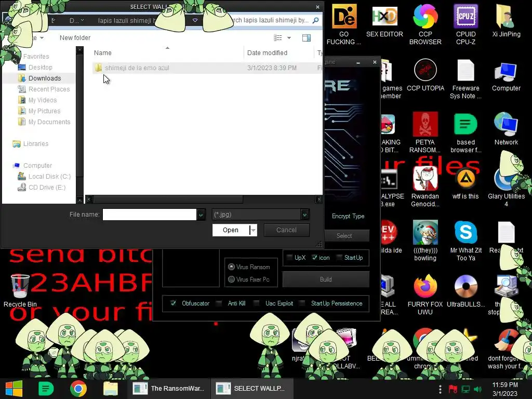Click the volume tray icon
This screenshot has height=399, width=532.
pyautogui.click(x=478, y=389)
